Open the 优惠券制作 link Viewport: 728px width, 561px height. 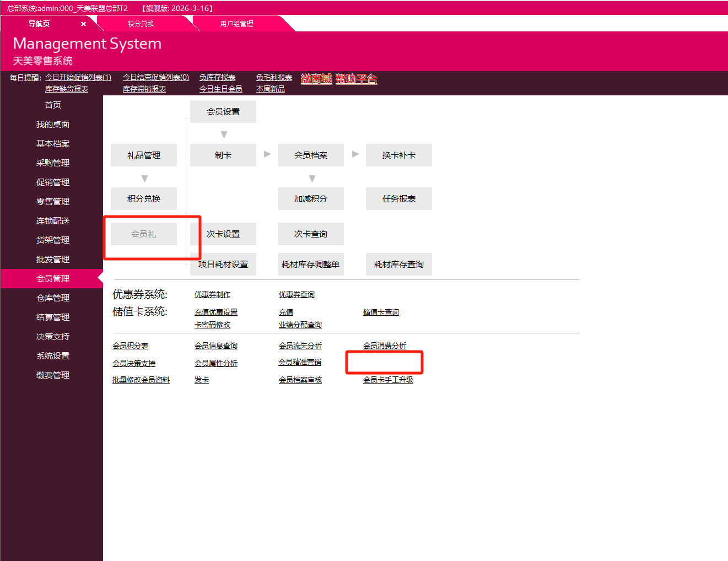(213, 294)
